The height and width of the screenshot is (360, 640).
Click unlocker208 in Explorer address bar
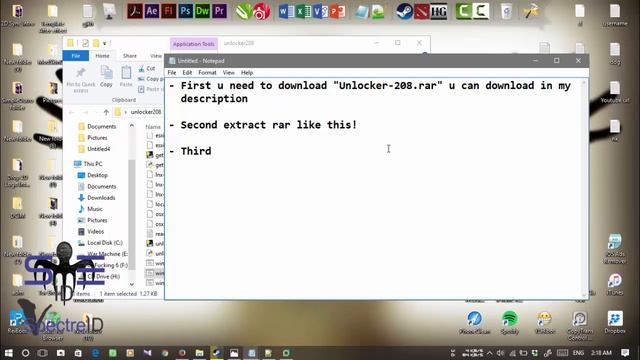146,112
